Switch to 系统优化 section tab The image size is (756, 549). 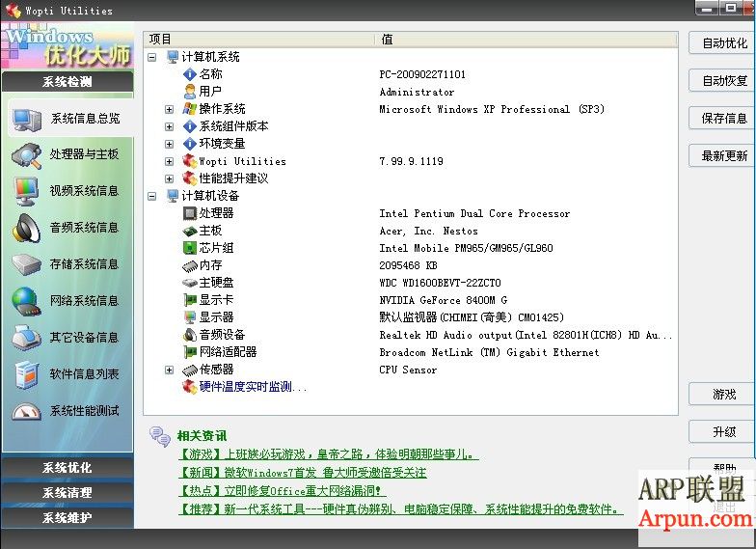click(x=67, y=467)
